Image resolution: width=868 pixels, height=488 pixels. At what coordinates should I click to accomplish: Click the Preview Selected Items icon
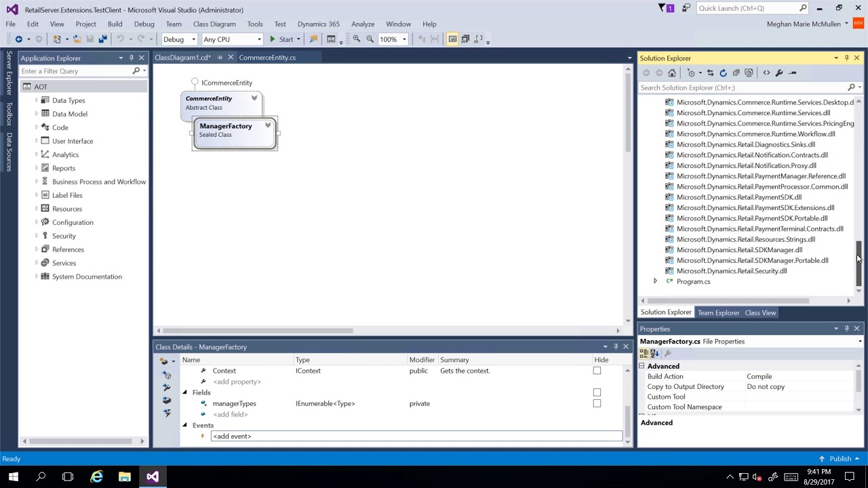pos(792,73)
